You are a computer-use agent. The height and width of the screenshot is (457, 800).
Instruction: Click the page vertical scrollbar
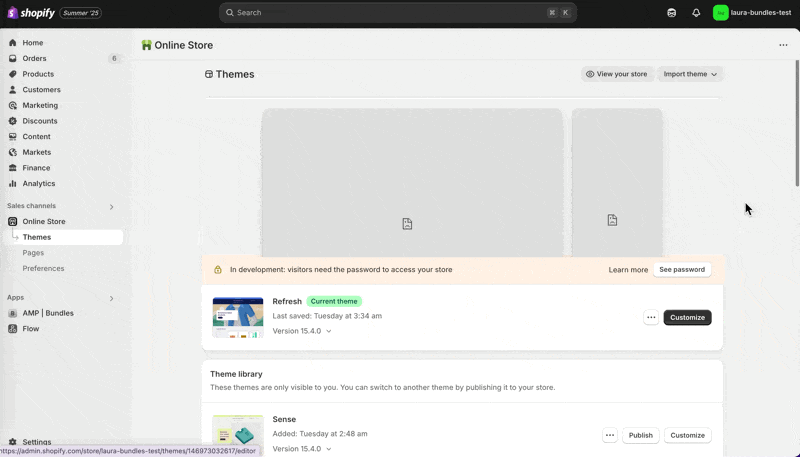click(797, 123)
